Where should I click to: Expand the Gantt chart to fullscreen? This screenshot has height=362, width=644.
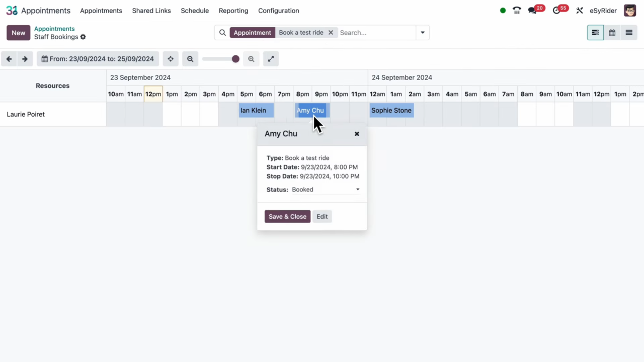[271, 59]
